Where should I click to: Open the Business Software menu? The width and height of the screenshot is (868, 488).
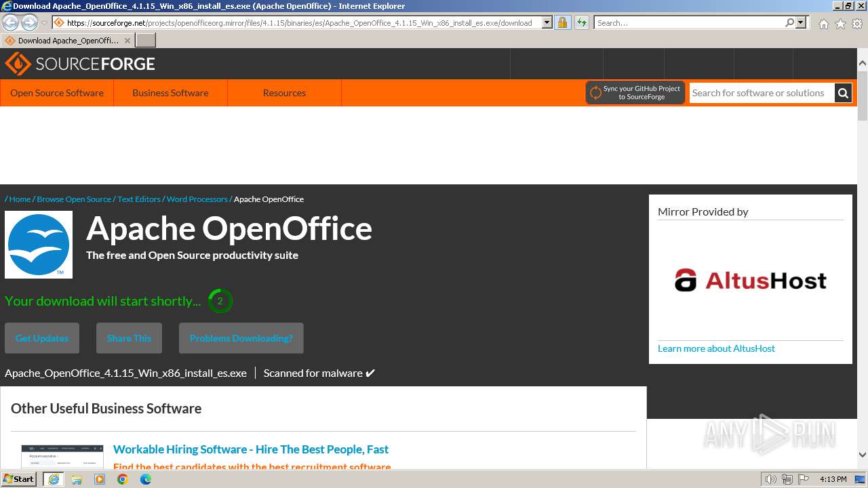[170, 93]
